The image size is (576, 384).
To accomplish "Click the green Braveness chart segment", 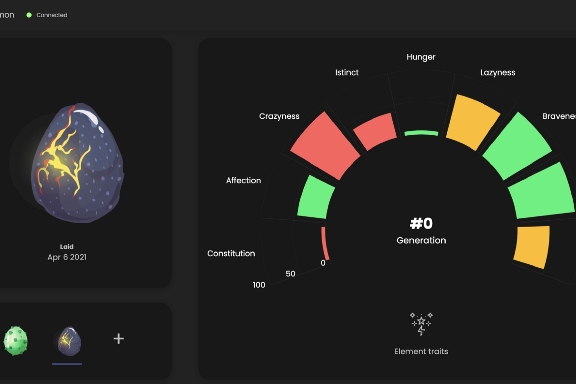I will pos(517,146).
